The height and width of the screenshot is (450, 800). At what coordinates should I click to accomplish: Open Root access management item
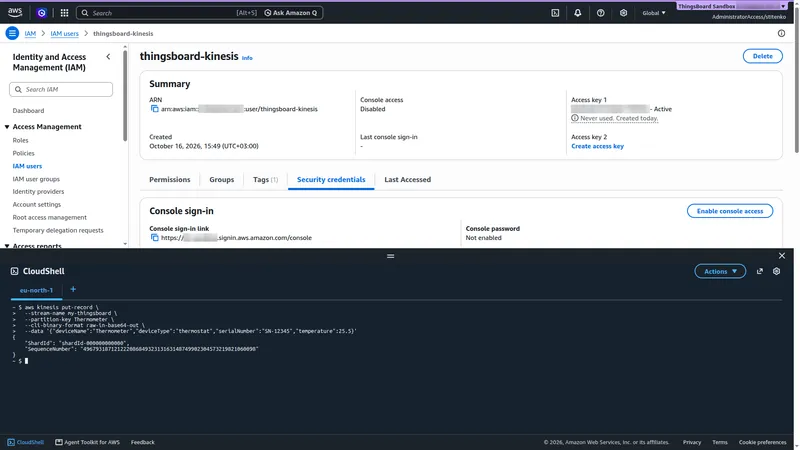tap(49, 217)
